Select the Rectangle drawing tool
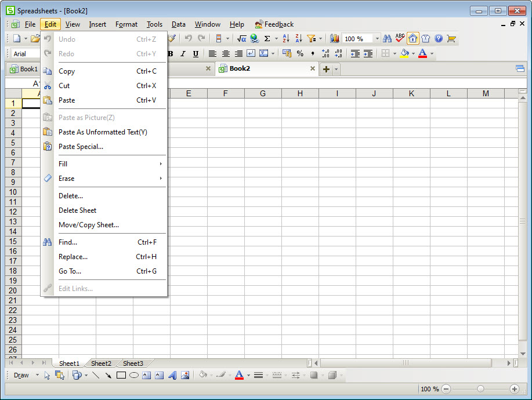The height and width of the screenshot is (400, 532). click(121, 375)
